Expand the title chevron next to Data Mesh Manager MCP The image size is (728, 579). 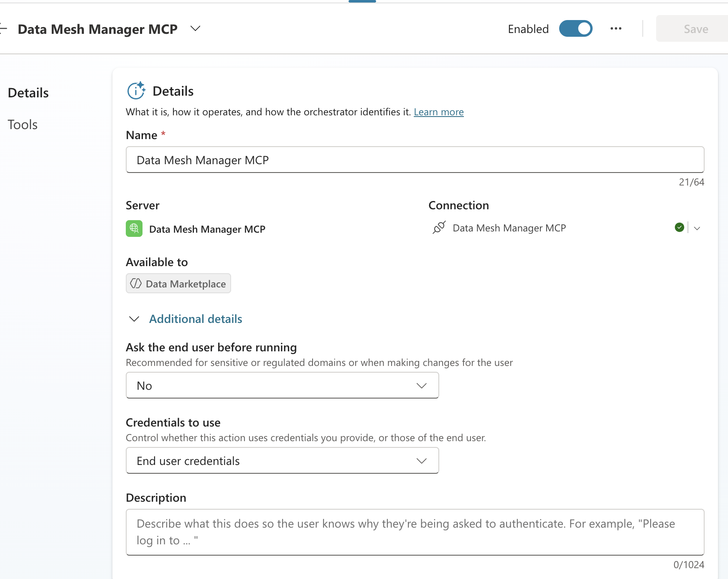pyautogui.click(x=195, y=28)
